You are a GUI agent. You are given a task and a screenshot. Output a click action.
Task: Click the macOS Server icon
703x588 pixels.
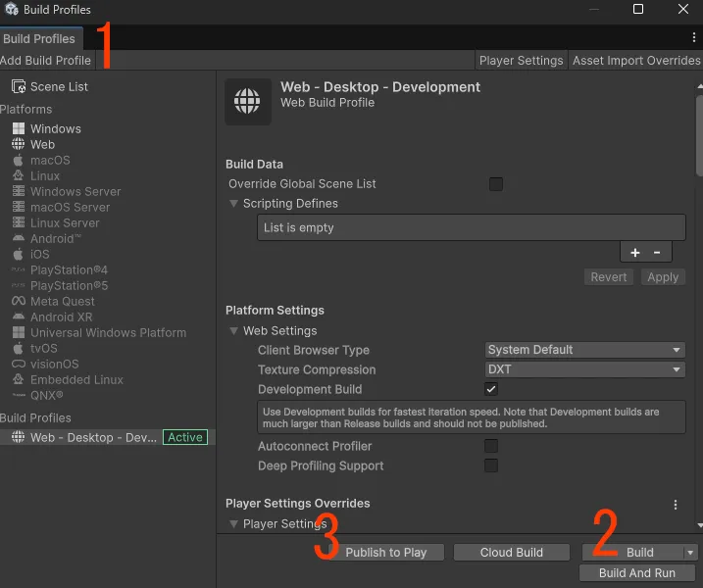(x=19, y=207)
